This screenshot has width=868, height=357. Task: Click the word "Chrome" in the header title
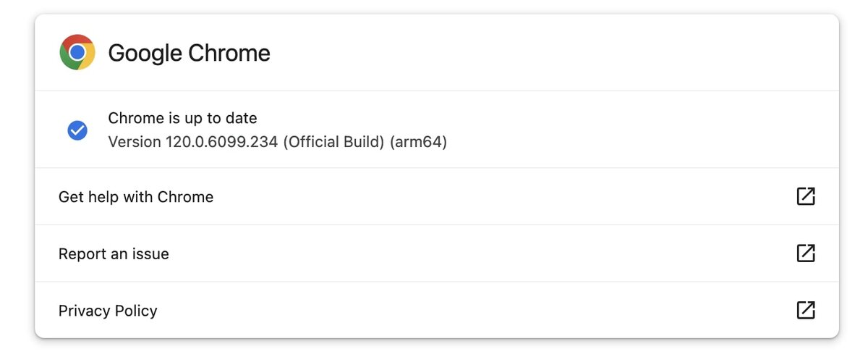pyautogui.click(x=229, y=53)
